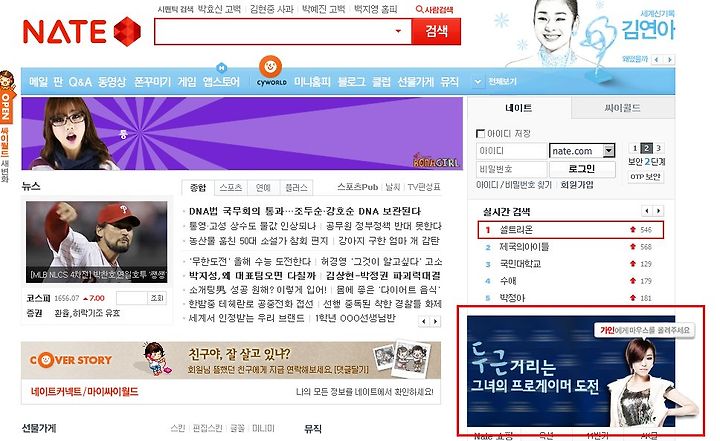Screen dimensions: 720x441
Task: Click previous arrow below the news headlines
Action: coord(424,322)
